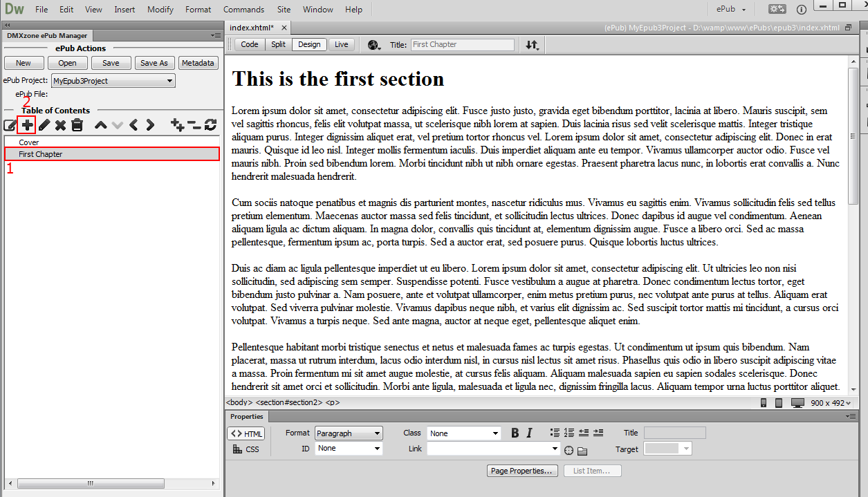Screen dimensions: 868x497
Task: Switch to desktop size view
Action: pos(797,403)
